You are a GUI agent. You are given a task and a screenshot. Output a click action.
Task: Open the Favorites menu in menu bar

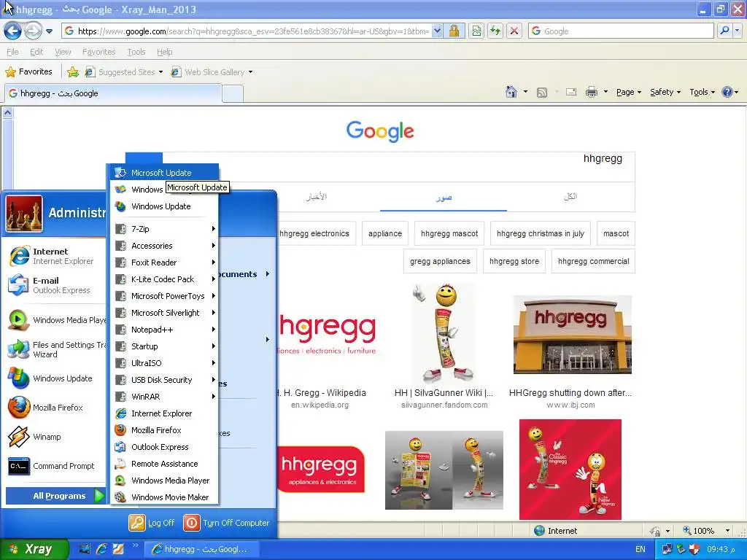98,52
